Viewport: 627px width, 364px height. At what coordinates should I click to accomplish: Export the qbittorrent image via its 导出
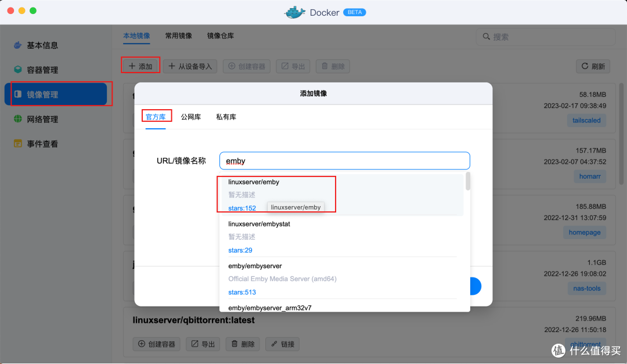pos(203,344)
